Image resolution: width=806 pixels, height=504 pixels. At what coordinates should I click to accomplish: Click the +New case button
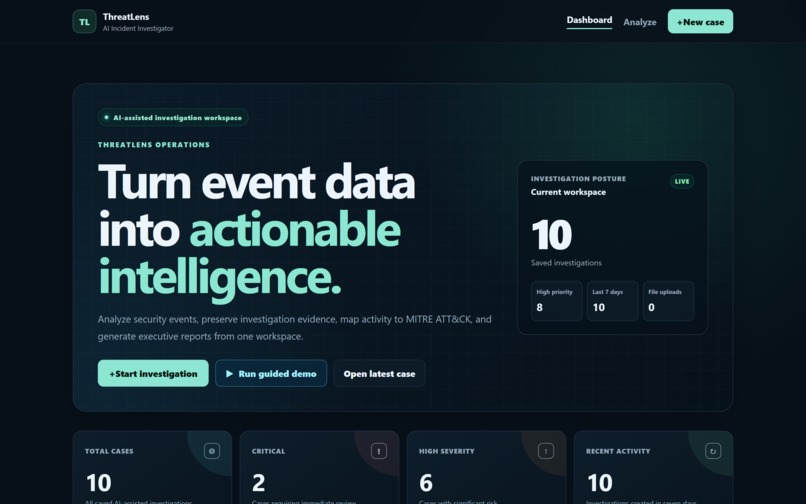(700, 22)
